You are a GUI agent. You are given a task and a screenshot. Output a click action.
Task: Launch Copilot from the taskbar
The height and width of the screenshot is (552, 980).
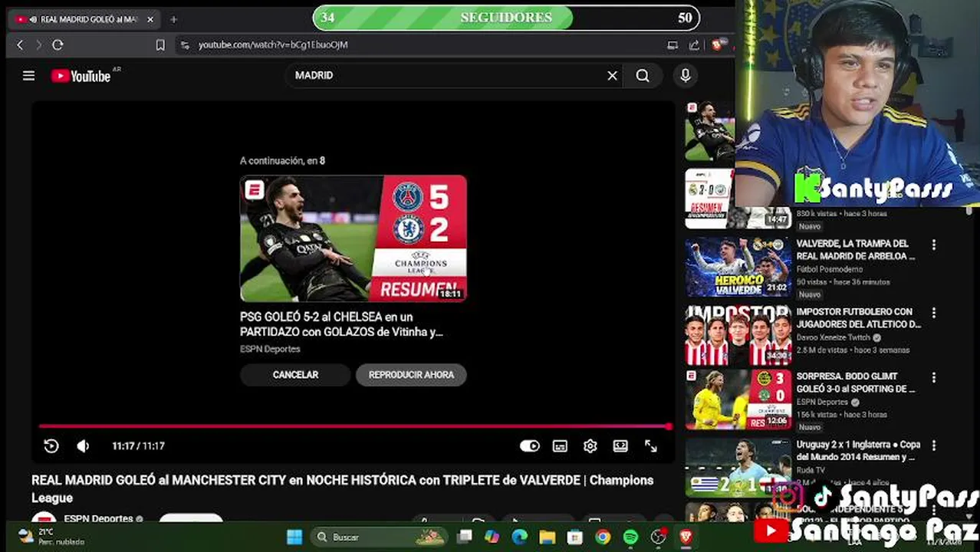pyautogui.click(x=492, y=537)
